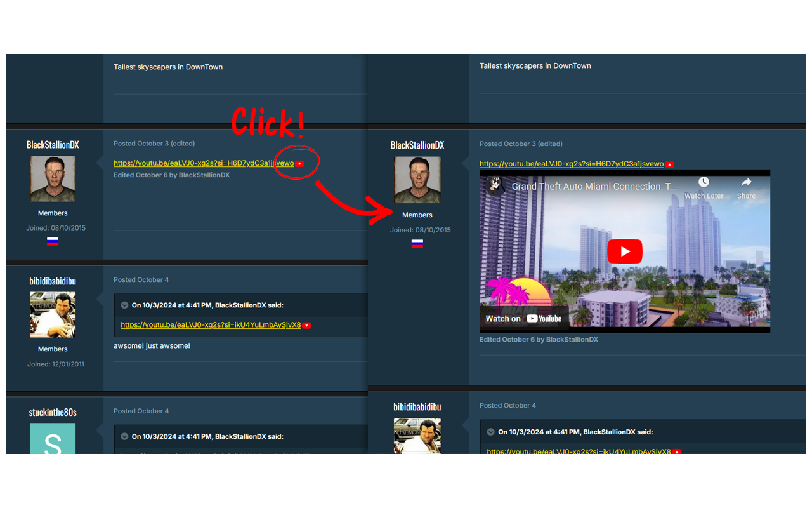
Task: Click bibidibabidibu's avatar in the left panel
Action: click(x=53, y=315)
